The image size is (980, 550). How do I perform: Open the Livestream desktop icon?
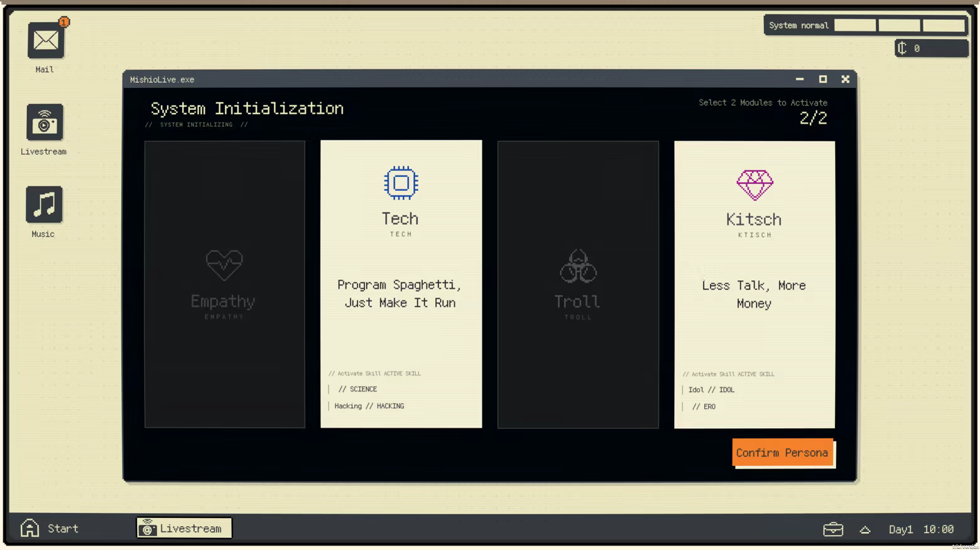click(44, 122)
